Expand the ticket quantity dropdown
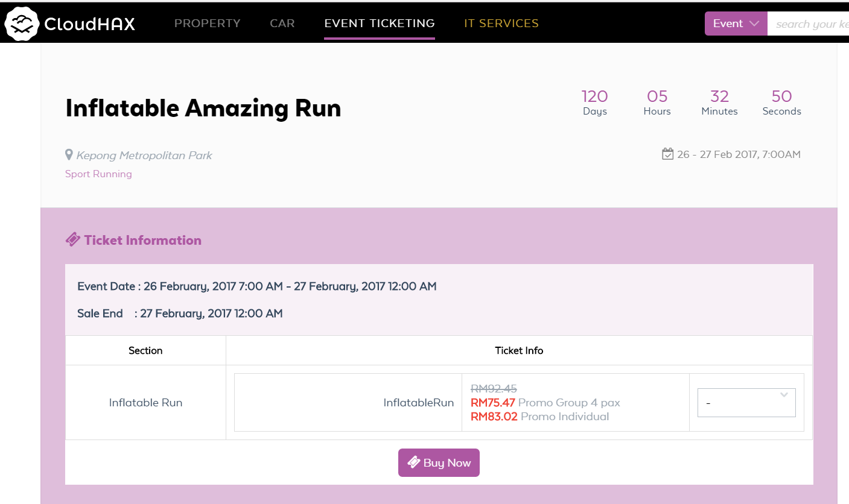This screenshot has height=504, width=849. (746, 403)
